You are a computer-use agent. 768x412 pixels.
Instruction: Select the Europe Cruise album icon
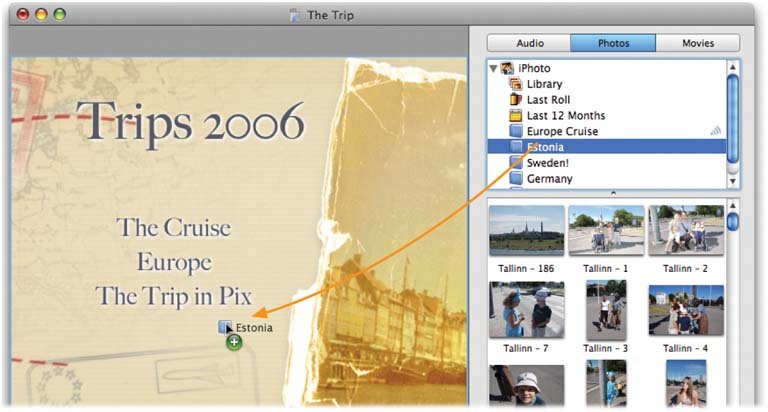click(x=516, y=132)
